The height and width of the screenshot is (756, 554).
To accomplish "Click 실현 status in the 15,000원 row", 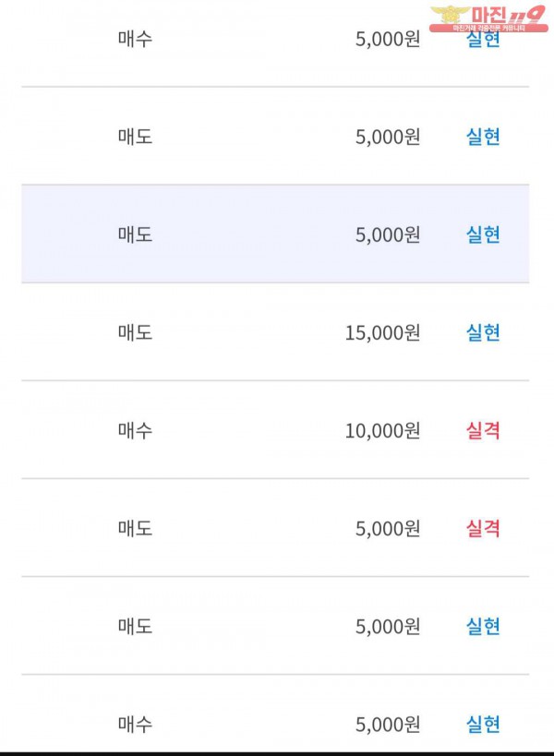I will (483, 332).
